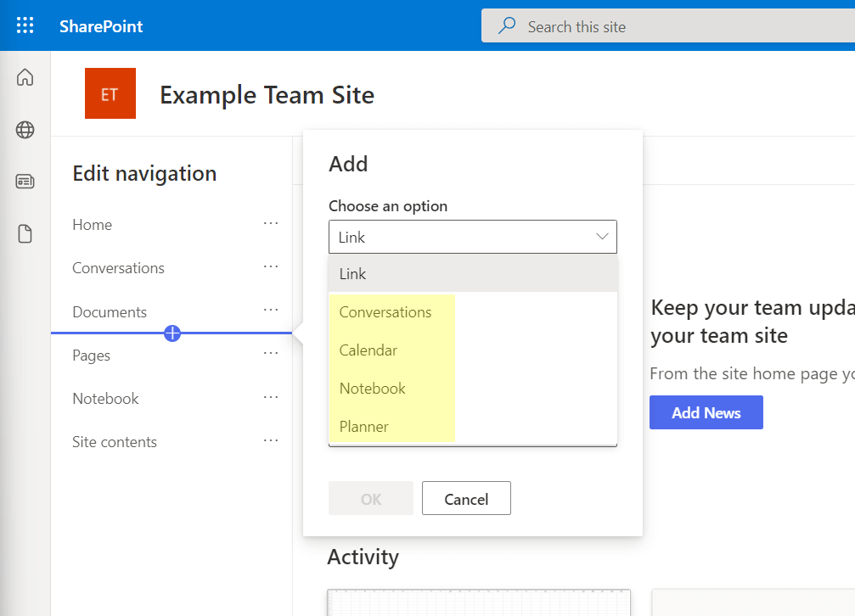Screen dimensions: 855x616
Task: Click the blue plus add-link icon
Action: pyautogui.click(x=172, y=333)
